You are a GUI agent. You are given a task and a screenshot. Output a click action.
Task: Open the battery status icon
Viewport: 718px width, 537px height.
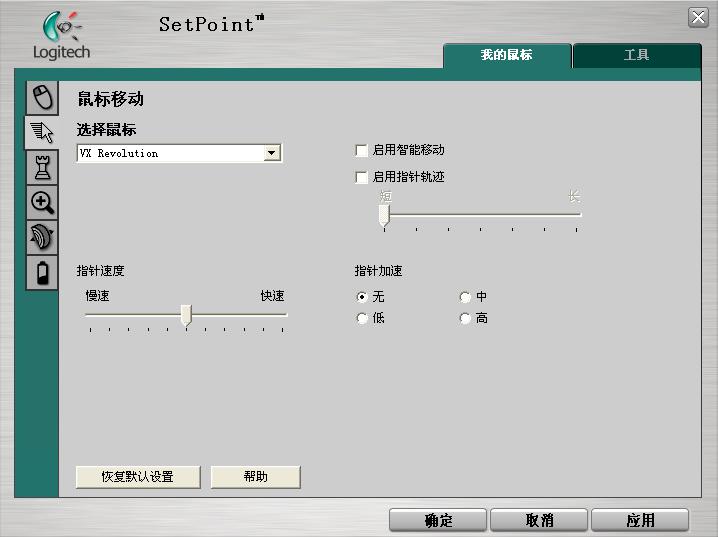[x=42, y=272]
